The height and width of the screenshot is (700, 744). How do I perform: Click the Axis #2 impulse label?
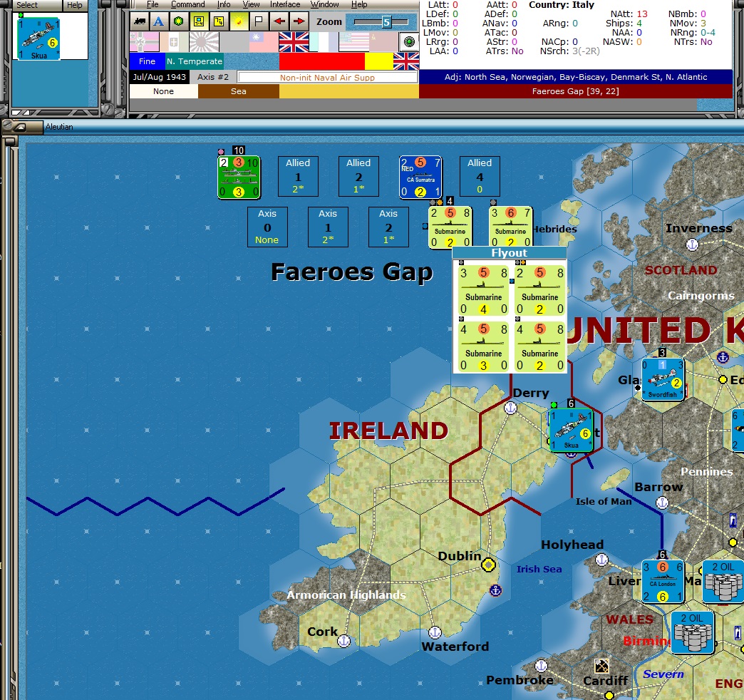tap(212, 77)
